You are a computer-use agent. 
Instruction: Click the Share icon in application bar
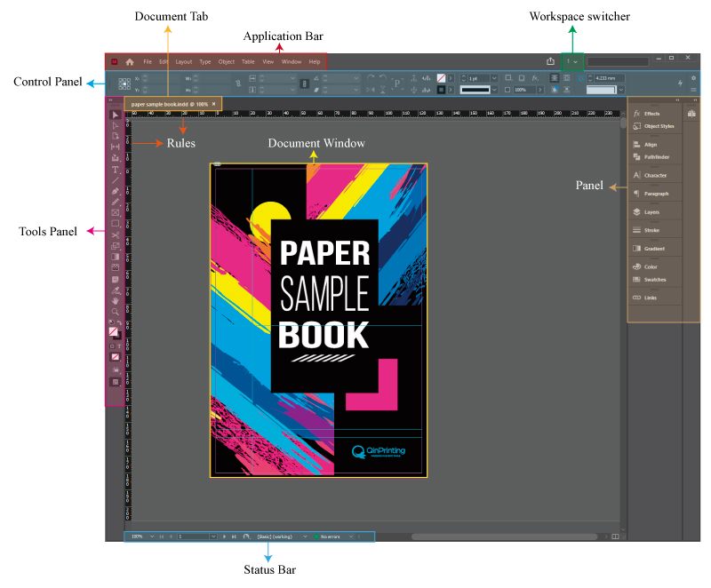click(x=550, y=61)
